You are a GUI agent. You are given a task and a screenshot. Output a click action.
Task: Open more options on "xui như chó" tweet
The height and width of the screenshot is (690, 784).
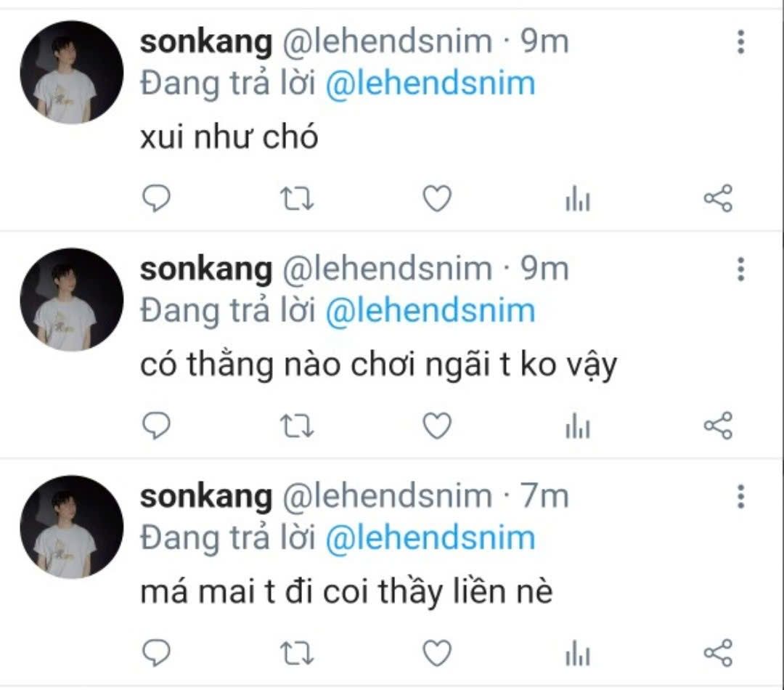(741, 41)
